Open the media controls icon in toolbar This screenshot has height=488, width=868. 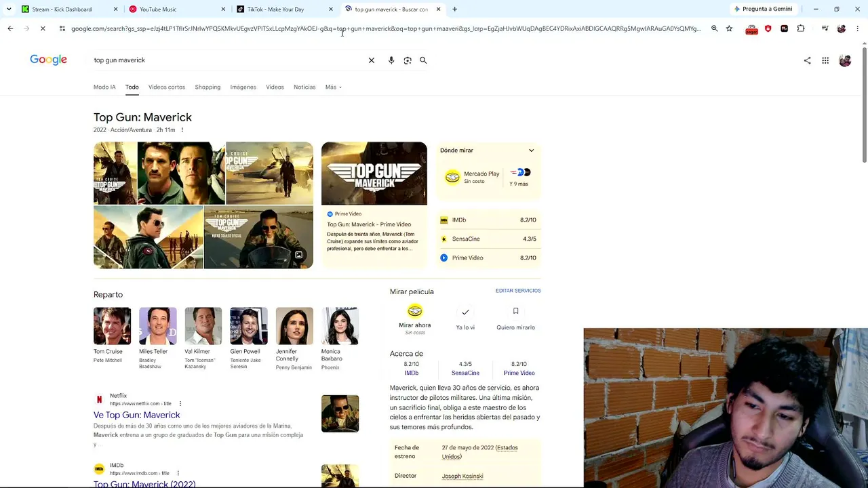pyautogui.click(x=825, y=28)
